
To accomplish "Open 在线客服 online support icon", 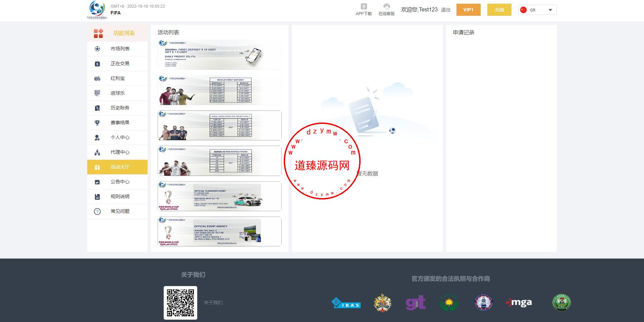I will click(x=386, y=6).
